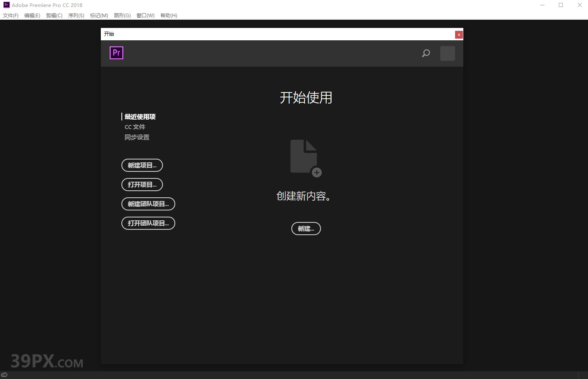Switch to CC 文件 view
The width and height of the screenshot is (588, 379).
click(x=135, y=127)
